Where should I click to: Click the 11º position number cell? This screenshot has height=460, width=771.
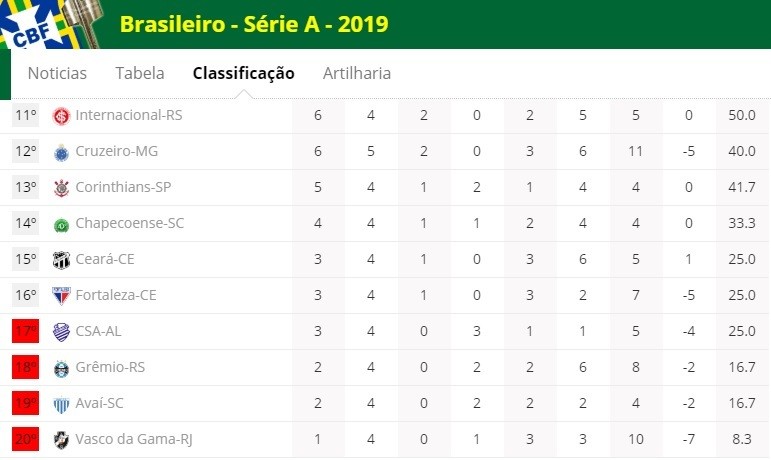pos(26,115)
